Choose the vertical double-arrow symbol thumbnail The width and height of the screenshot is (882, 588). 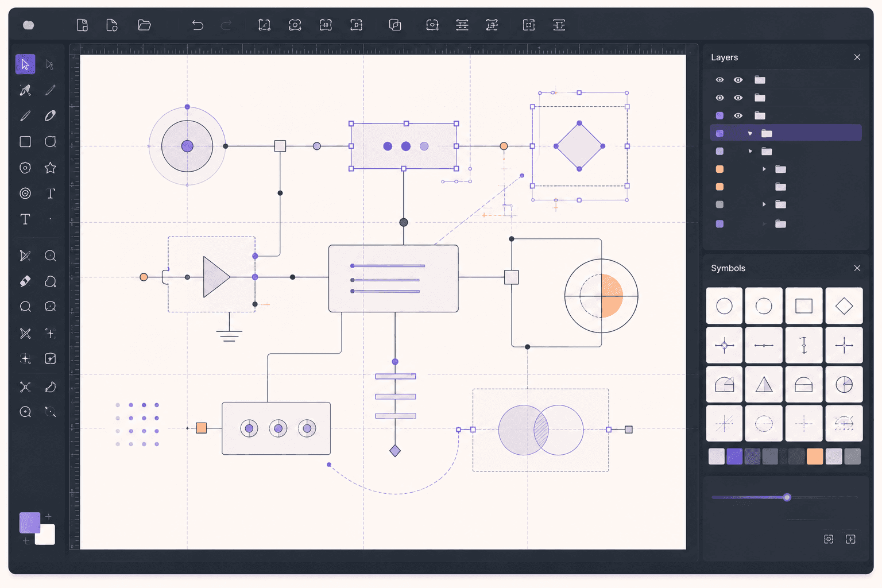804,345
